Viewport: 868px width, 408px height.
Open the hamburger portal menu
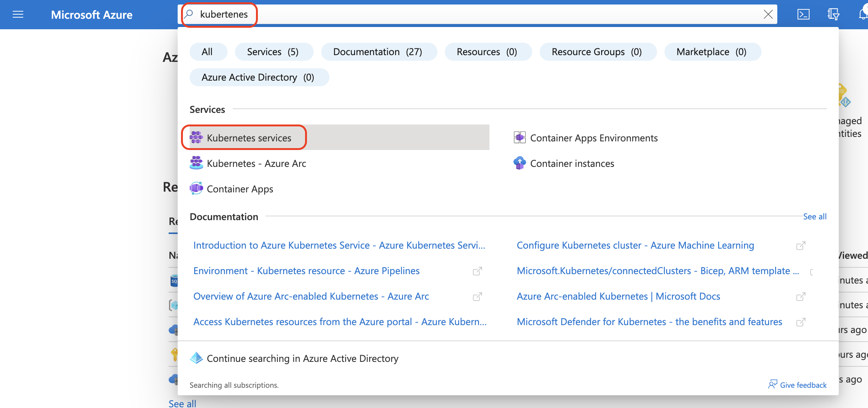(x=18, y=15)
